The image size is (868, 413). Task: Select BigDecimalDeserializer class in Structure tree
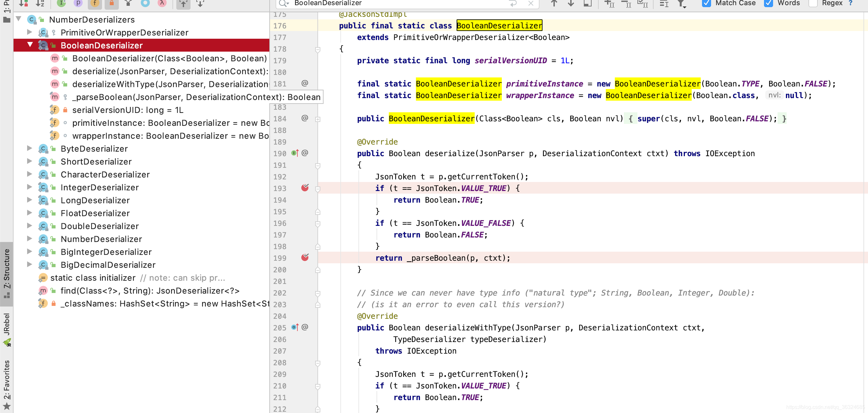108,265
